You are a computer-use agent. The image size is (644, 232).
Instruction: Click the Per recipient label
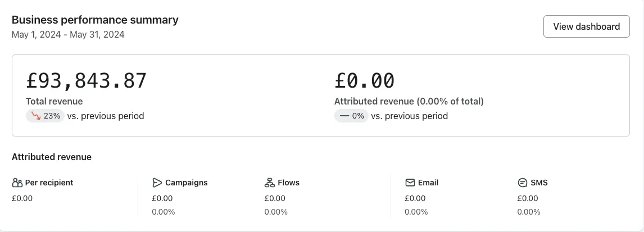tap(49, 183)
